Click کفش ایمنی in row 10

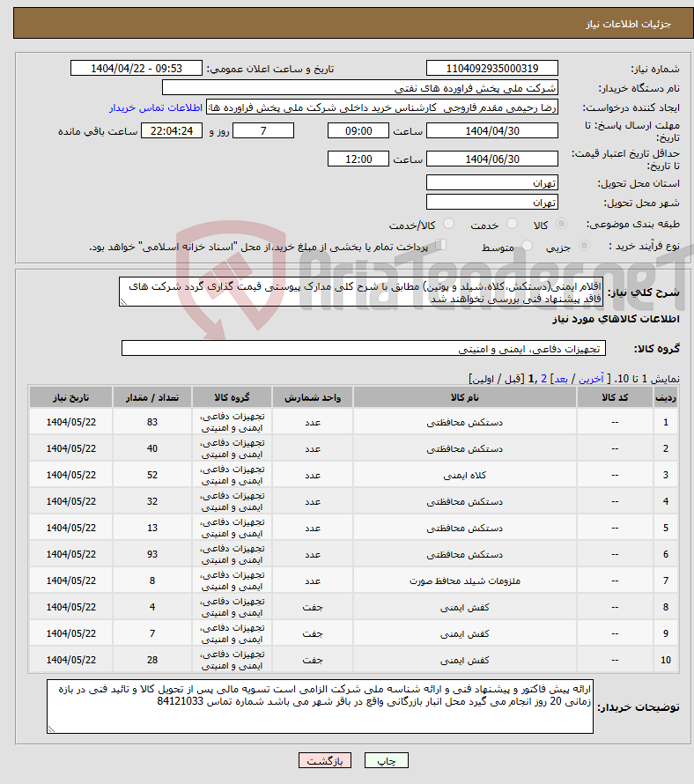click(464, 661)
